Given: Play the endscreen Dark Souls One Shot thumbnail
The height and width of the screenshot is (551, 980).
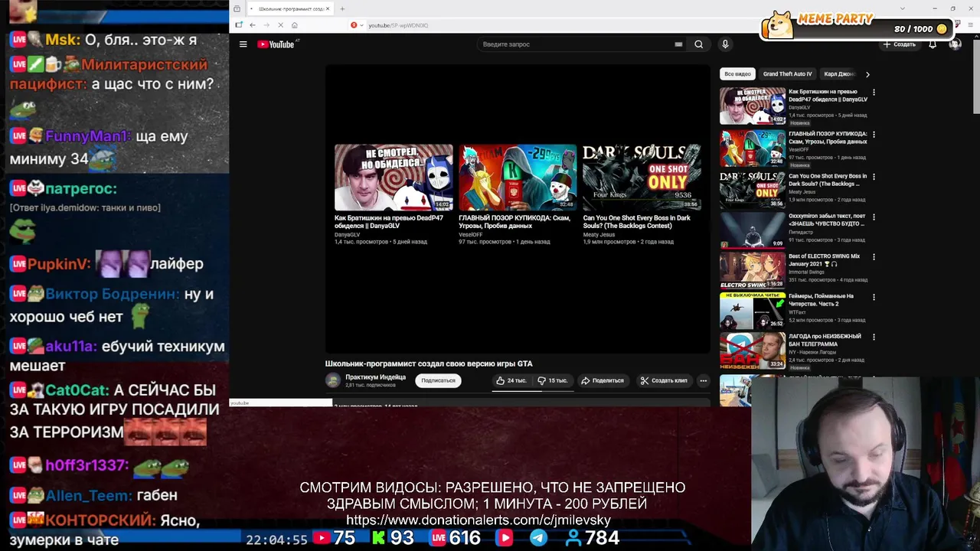Looking at the screenshot, I should point(642,177).
